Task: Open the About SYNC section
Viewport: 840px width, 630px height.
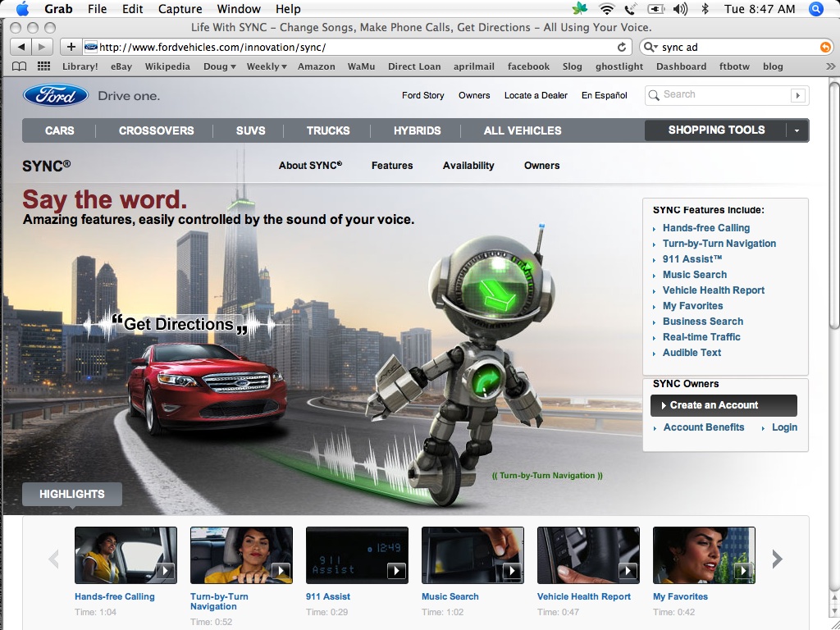Action: (x=310, y=166)
